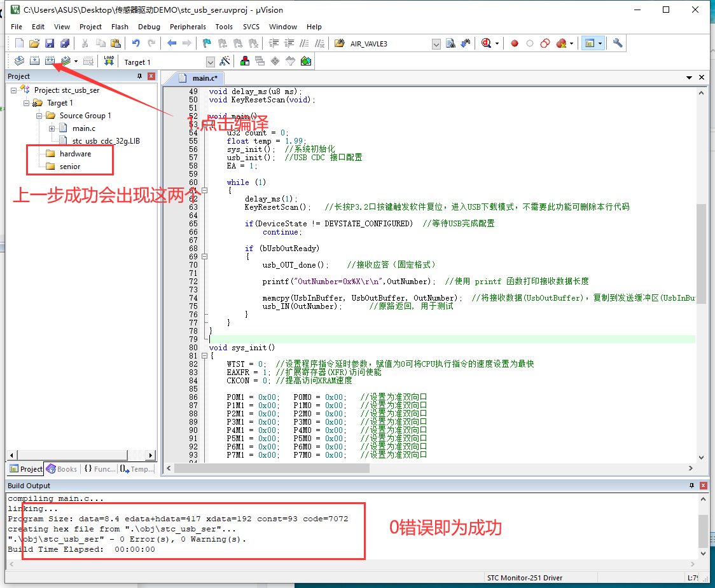The width and height of the screenshot is (715, 588).
Task: Close the main.c editor window
Action: (702, 78)
